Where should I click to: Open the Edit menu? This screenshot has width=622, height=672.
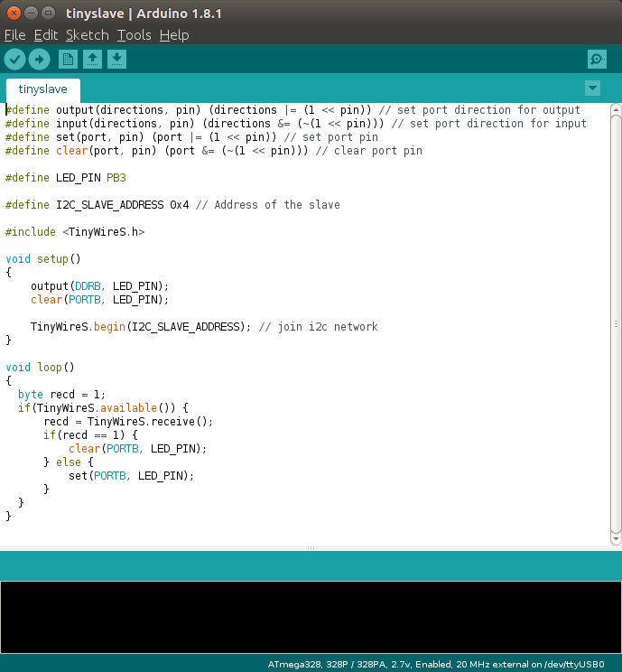click(46, 35)
